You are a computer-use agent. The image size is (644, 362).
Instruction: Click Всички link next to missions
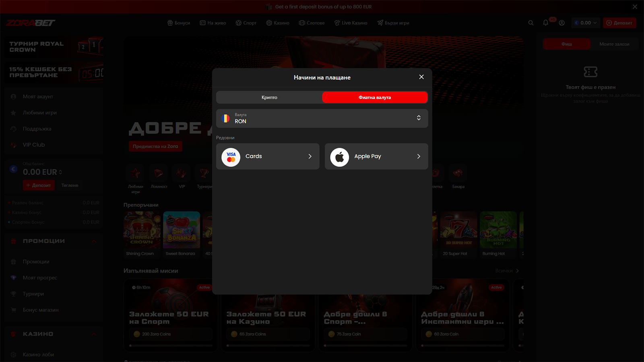[507, 271]
